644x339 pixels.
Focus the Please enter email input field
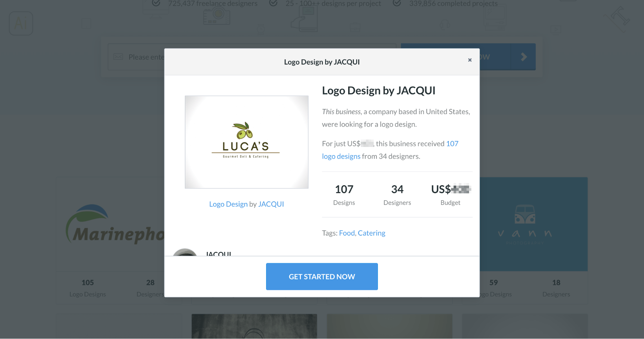(136, 57)
